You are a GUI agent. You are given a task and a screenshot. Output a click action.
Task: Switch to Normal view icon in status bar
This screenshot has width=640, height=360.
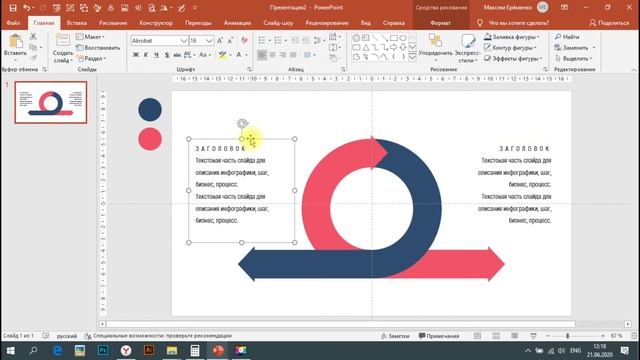click(x=477, y=336)
